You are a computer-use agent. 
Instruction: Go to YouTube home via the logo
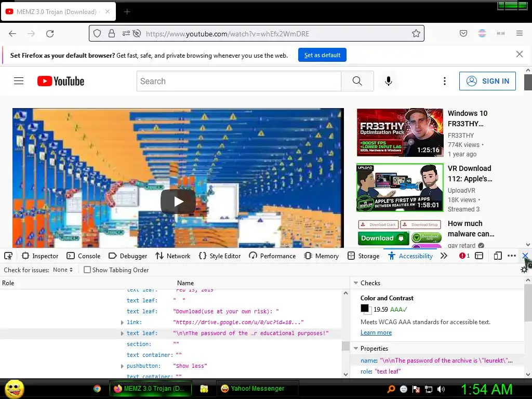pyautogui.click(x=61, y=81)
